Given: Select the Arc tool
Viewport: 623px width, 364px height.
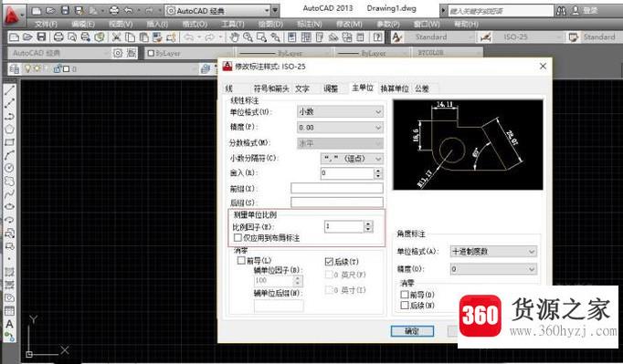Looking at the screenshot, I should [x=9, y=155].
